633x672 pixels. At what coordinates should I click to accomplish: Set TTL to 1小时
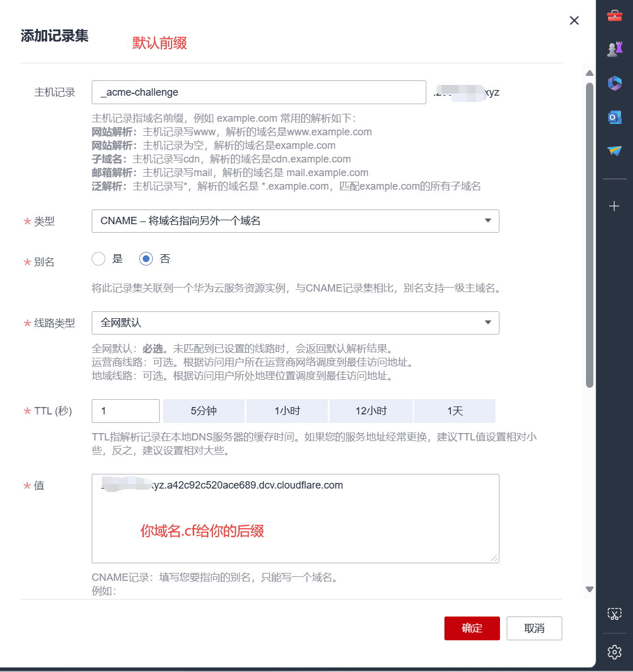click(x=287, y=411)
